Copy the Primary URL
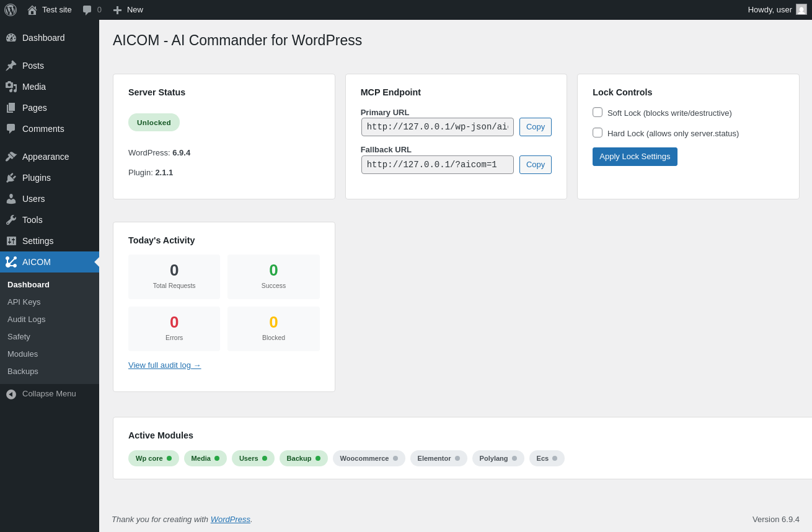Image resolution: width=812 pixels, height=532 pixels. [536, 127]
